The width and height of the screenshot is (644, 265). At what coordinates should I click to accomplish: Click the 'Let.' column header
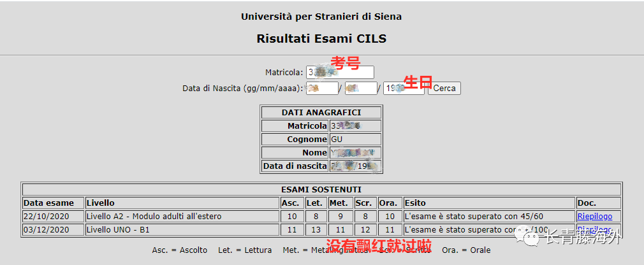click(316, 203)
